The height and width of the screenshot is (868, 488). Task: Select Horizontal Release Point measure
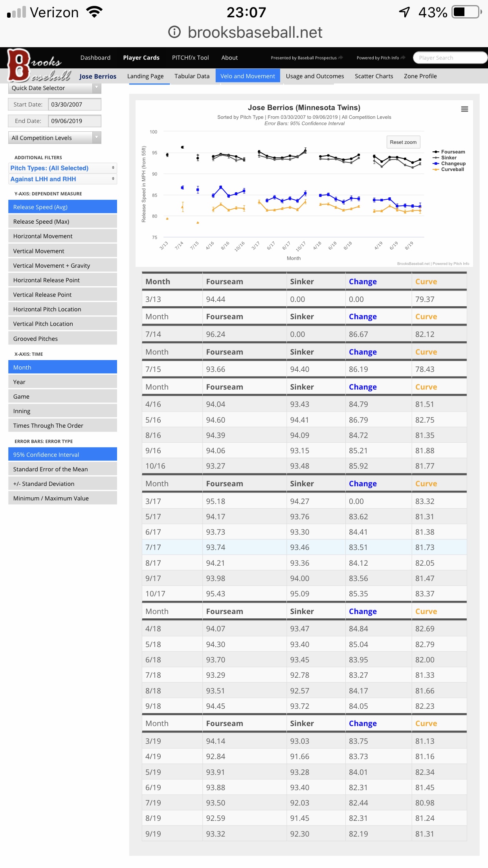click(x=62, y=280)
